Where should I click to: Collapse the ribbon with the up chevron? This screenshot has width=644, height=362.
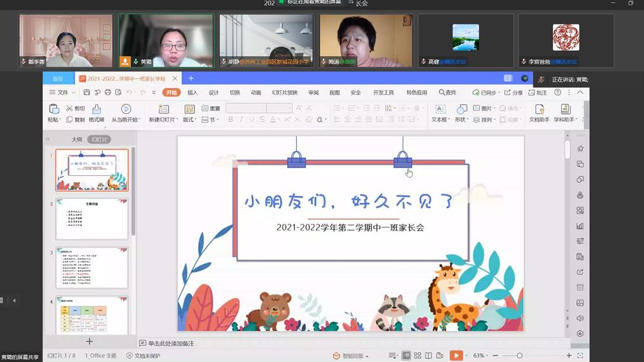tap(580, 93)
